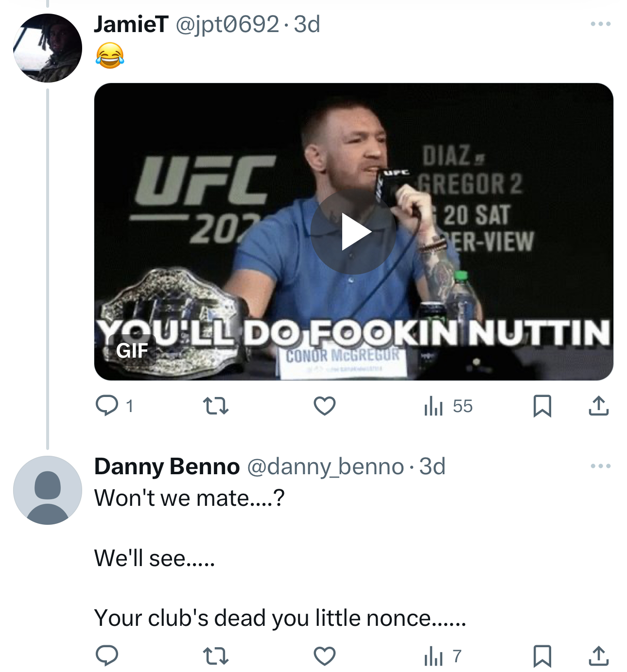Image resolution: width=627 pixels, height=672 pixels.
Task: Open the @jpt0692 handle
Action: [x=226, y=24]
